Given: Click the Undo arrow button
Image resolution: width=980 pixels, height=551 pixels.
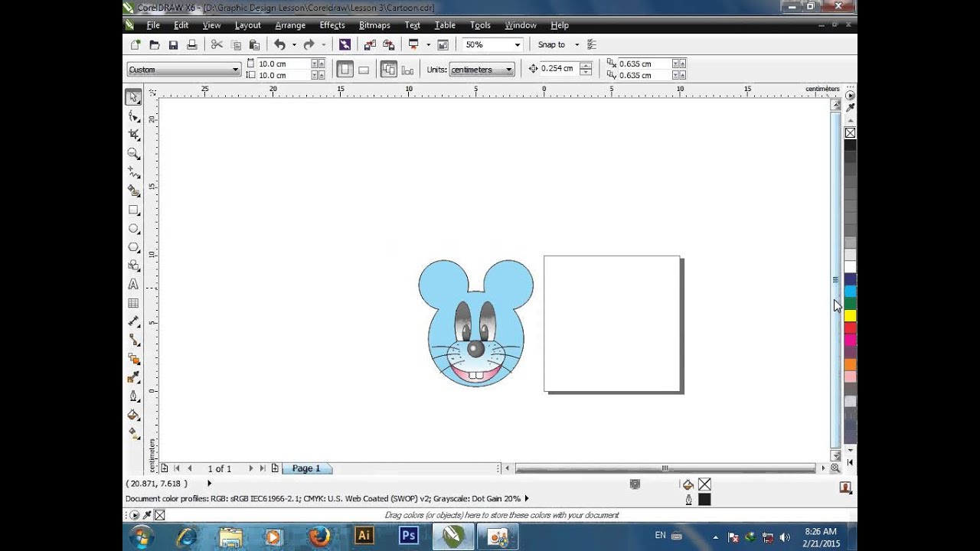Looking at the screenshot, I should click(x=279, y=45).
